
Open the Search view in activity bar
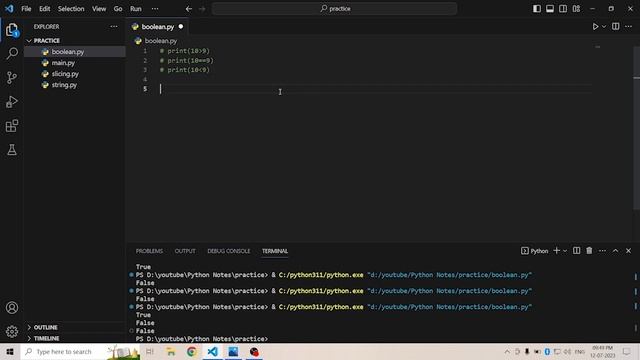tap(12, 53)
